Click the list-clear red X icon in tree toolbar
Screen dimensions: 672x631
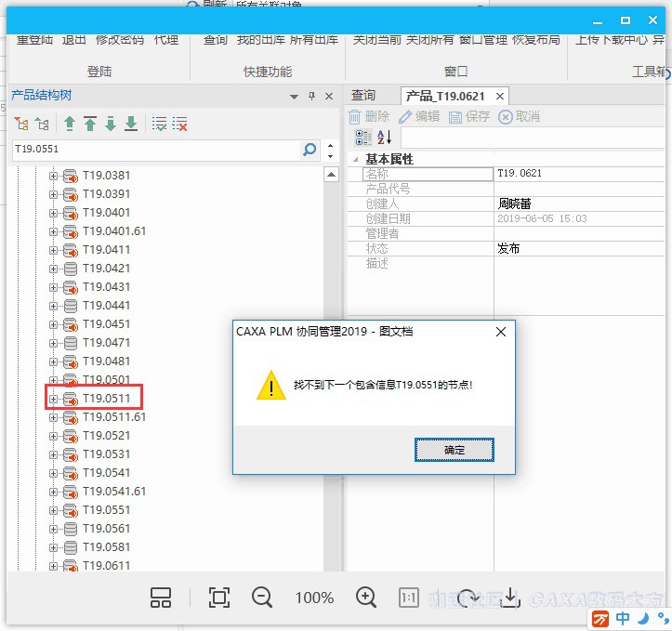180,124
